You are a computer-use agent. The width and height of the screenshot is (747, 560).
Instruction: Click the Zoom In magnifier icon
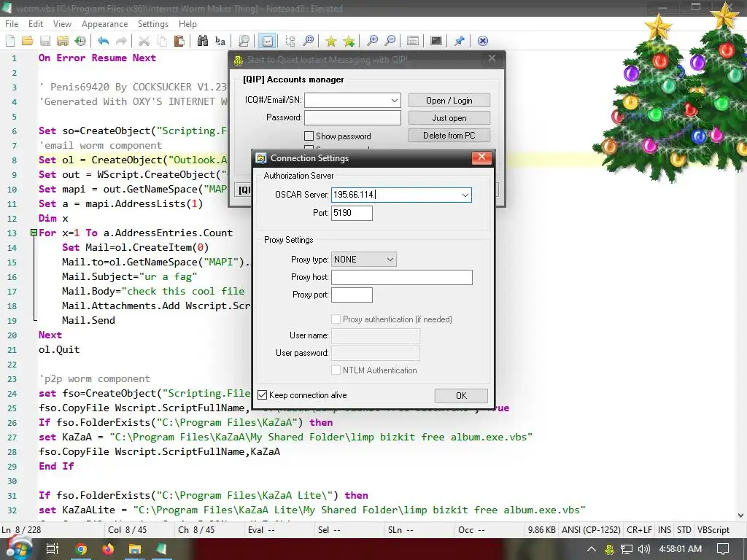pyautogui.click(x=372, y=41)
